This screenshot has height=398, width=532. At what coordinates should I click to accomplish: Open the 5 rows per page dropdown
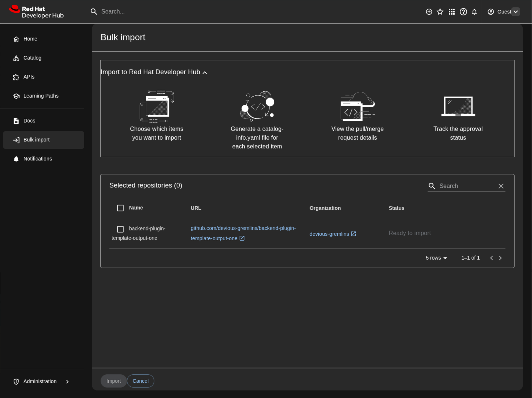pos(436,258)
